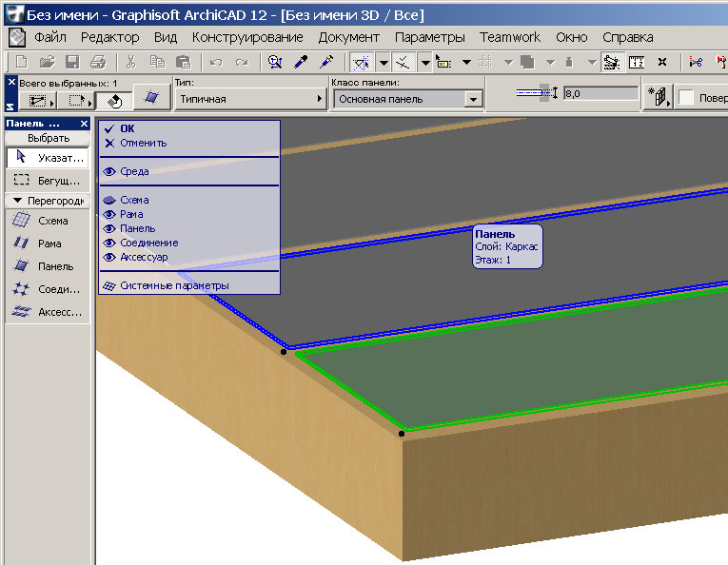Click Отменить to cancel editing
The image size is (728, 565).
(143, 143)
